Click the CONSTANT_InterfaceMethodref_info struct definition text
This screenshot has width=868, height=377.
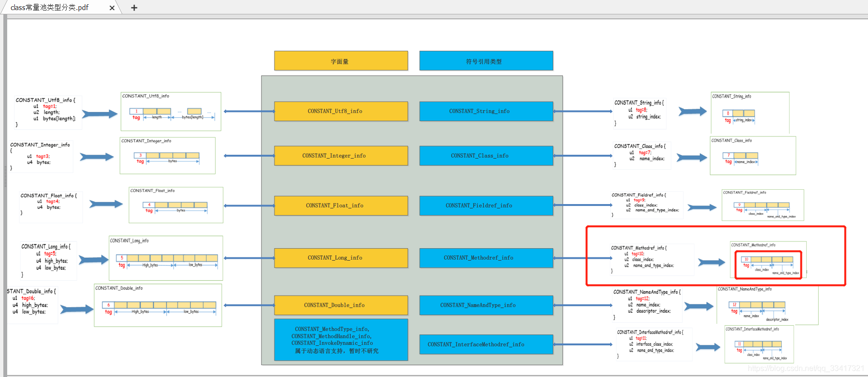pyautogui.click(x=651, y=345)
